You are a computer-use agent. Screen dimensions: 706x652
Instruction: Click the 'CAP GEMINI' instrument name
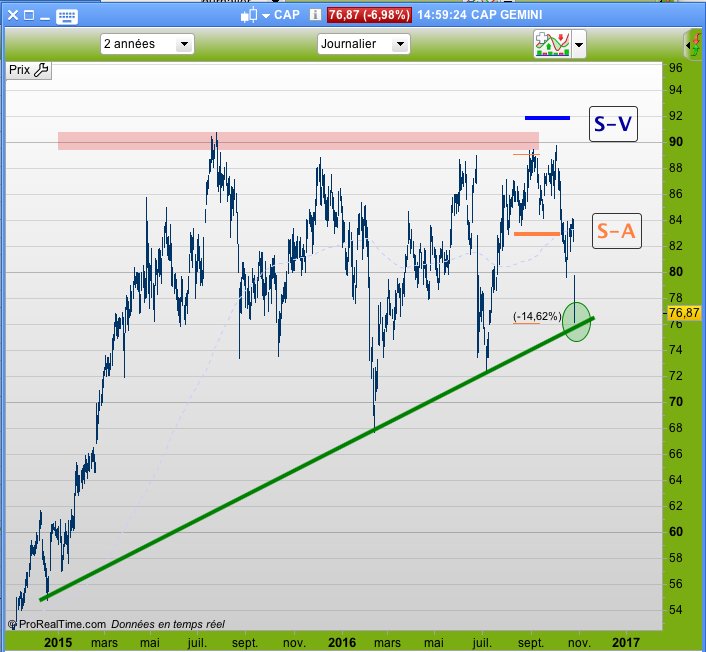(507, 15)
